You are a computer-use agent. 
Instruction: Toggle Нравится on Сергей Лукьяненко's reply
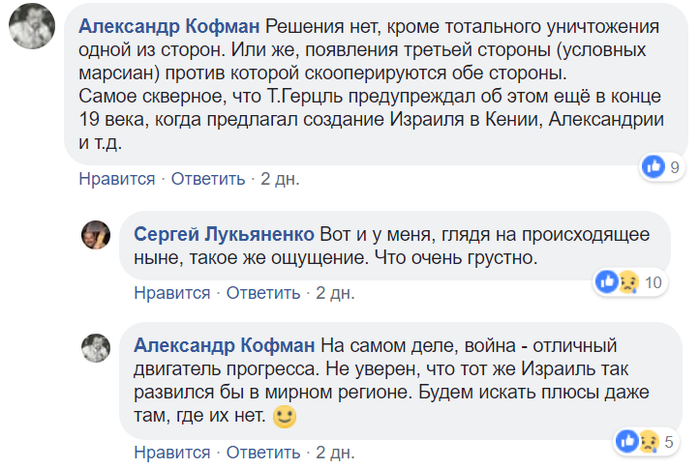(172, 293)
